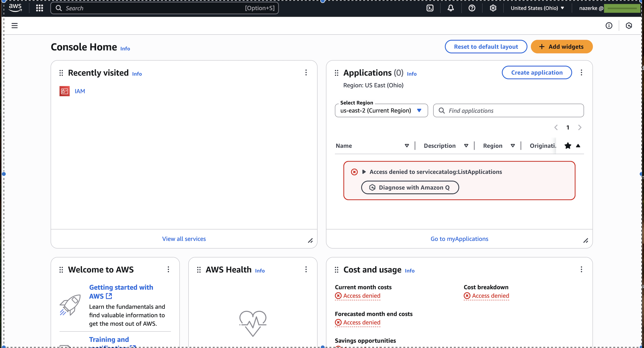Screen dimensions: 644x348
Task: Click the red error icon in access denied alert
Action: point(354,172)
